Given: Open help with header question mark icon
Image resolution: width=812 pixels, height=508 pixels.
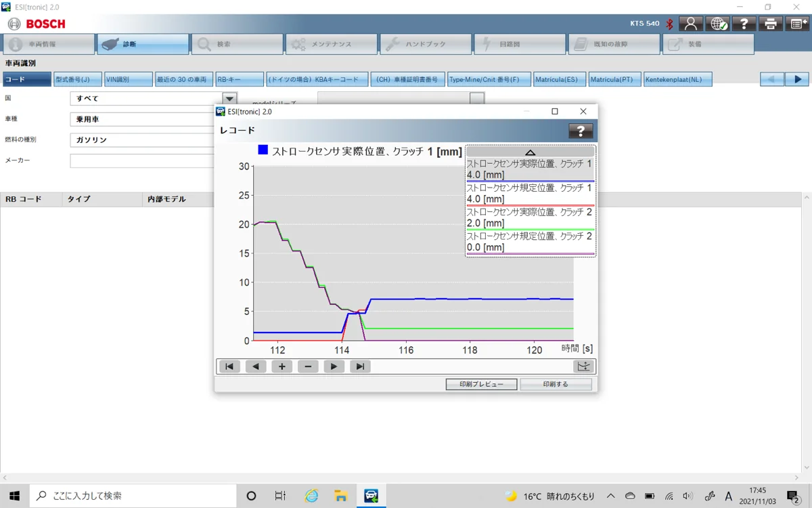Looking at the screenshot, I should (x=744, y=24).
